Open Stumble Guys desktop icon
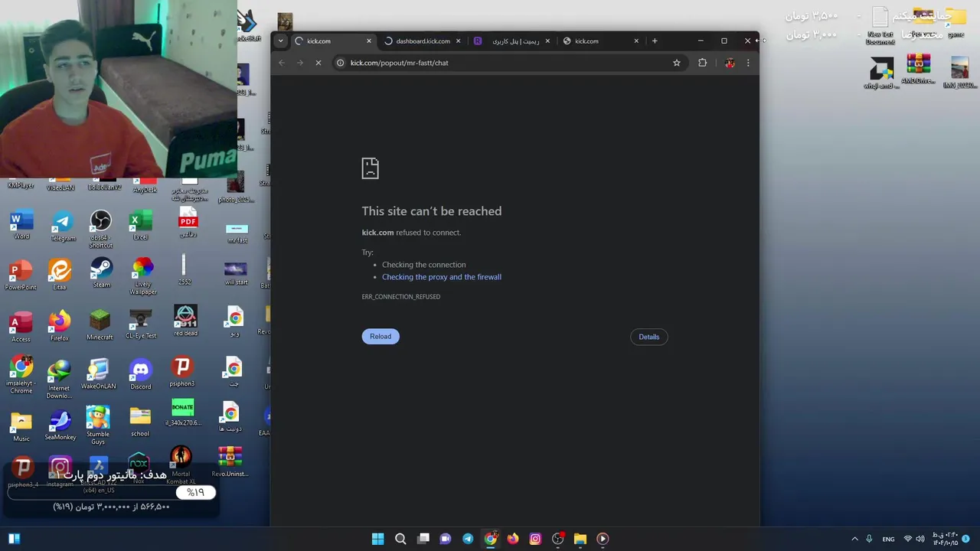Image resolution: width=980 pixels, height=551 pixels. 98,425
